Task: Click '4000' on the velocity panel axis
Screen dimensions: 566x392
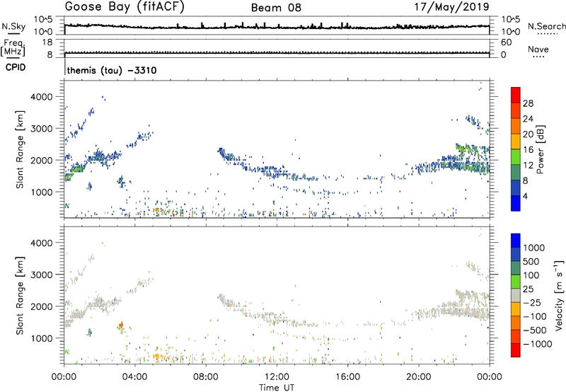Action: pyautogui.click(x=41, y=243)
